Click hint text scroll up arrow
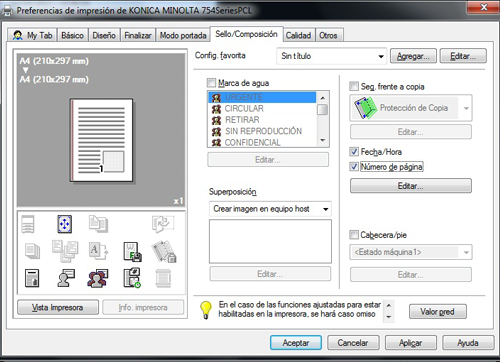 pos(389,305)
